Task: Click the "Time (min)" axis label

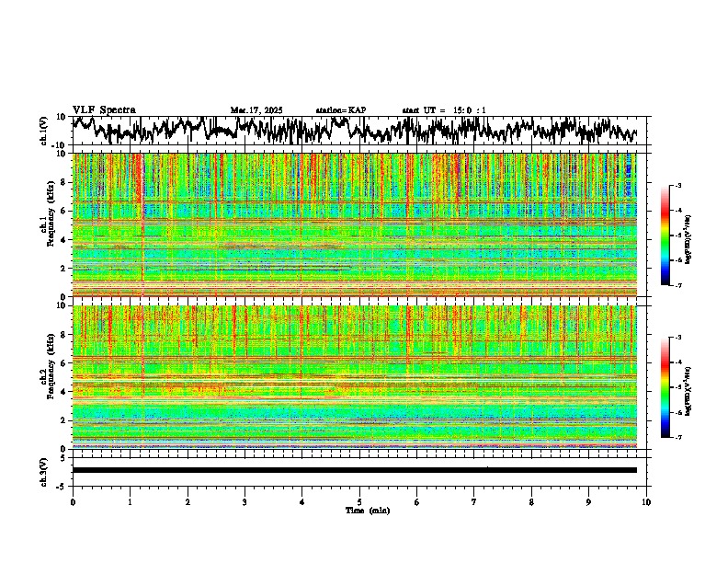Action: [x=368, y=511]
